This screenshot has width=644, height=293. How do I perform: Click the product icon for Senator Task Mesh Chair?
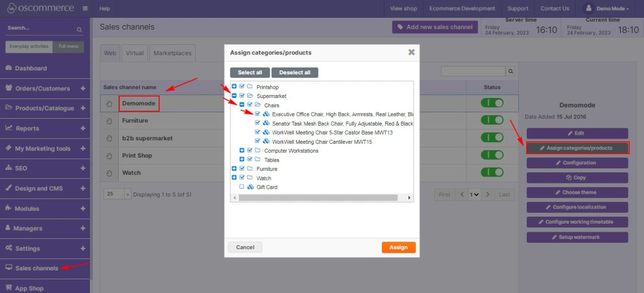266,123
